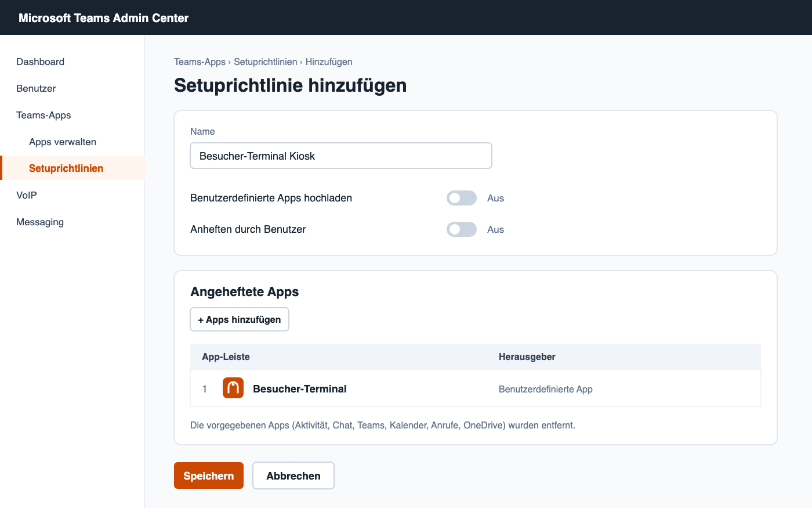
Task: Click the App-Leiste column header
Action: (226, 356)
